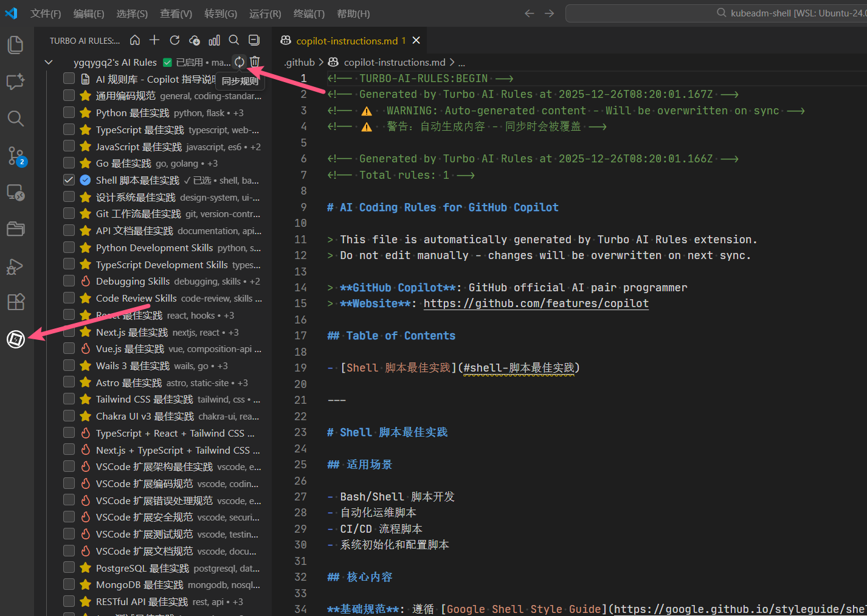Open the statistics bar chart icon
This screenshot has width=867, height=616.
point(214,40)
